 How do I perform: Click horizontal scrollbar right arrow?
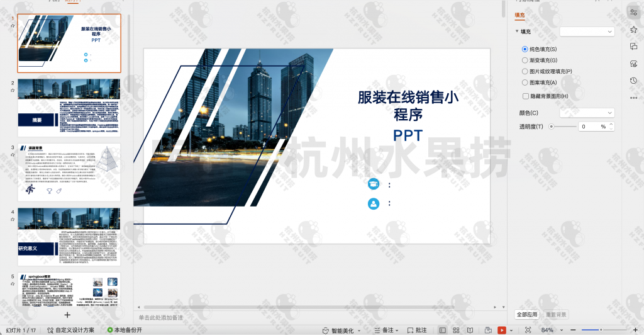click(x=496, y=307)
